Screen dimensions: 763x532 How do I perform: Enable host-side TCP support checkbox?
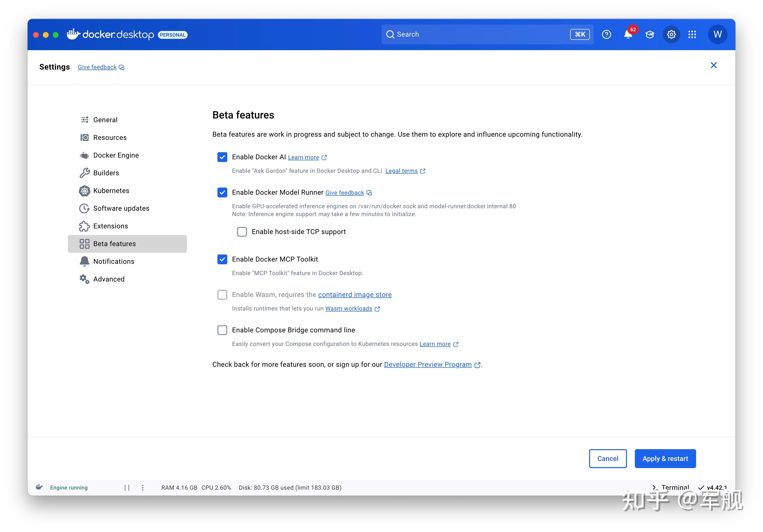click(x=242, y=232)
